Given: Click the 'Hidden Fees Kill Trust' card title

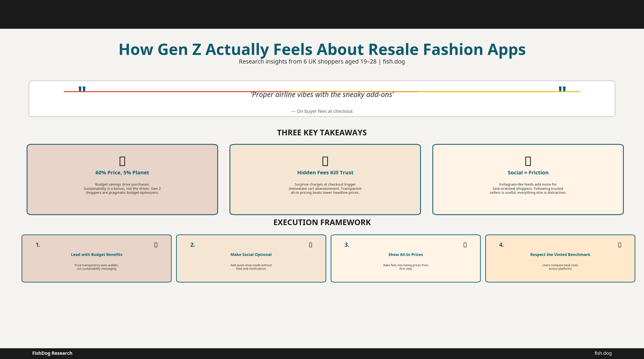Looking at the screenshot, I should 325,173.
